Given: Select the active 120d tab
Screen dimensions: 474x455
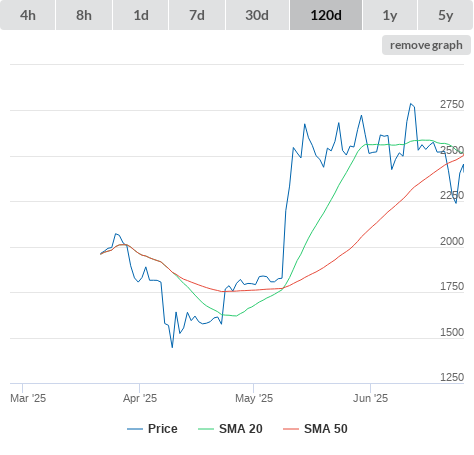Looking at the screenshot, I should 326,15.
